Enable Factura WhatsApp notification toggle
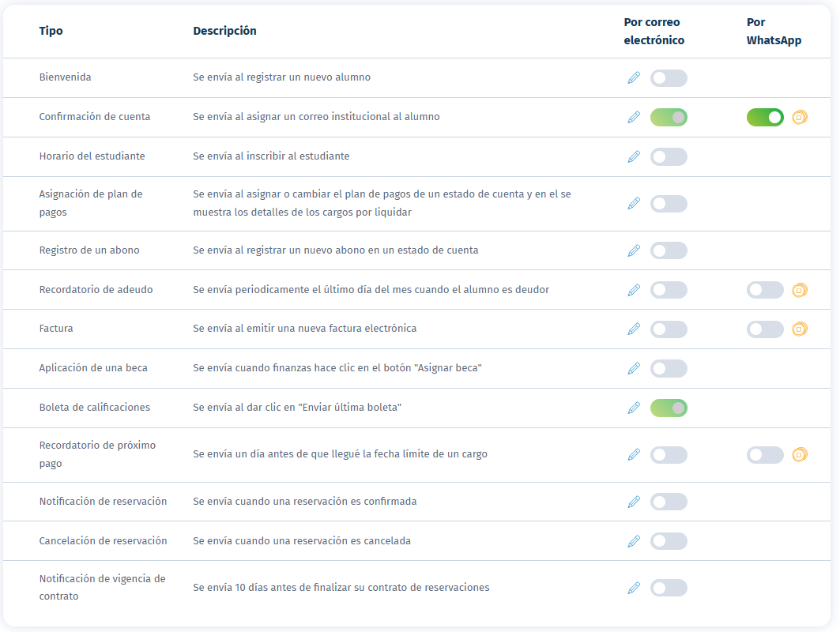Image resolution: width=840 pixels, height=632 pixels. point(765,329)
